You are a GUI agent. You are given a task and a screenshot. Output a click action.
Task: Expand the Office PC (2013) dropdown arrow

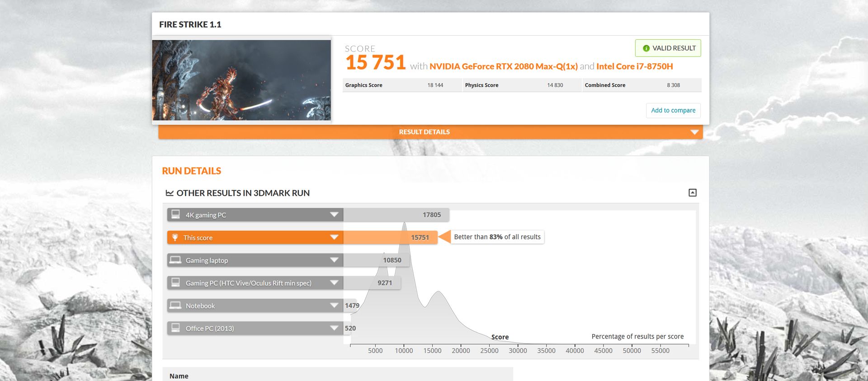click(334, 328)
